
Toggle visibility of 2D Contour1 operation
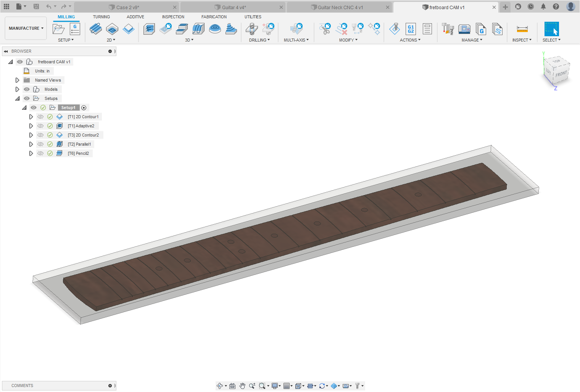click(x=40, y=117)
